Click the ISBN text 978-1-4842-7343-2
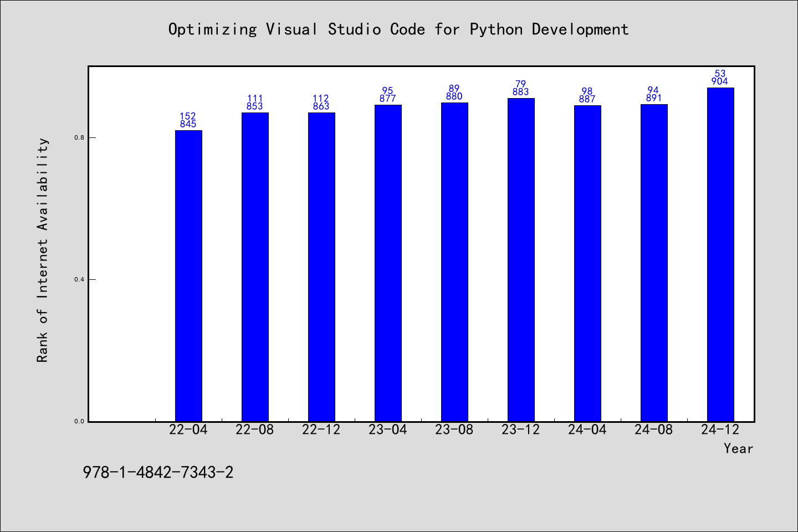 158,473
